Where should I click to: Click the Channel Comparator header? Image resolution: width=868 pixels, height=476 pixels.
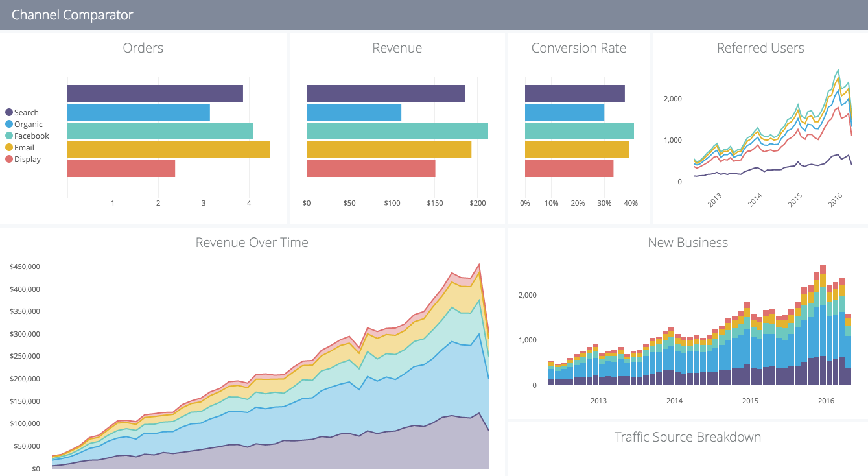click(73, 15)
